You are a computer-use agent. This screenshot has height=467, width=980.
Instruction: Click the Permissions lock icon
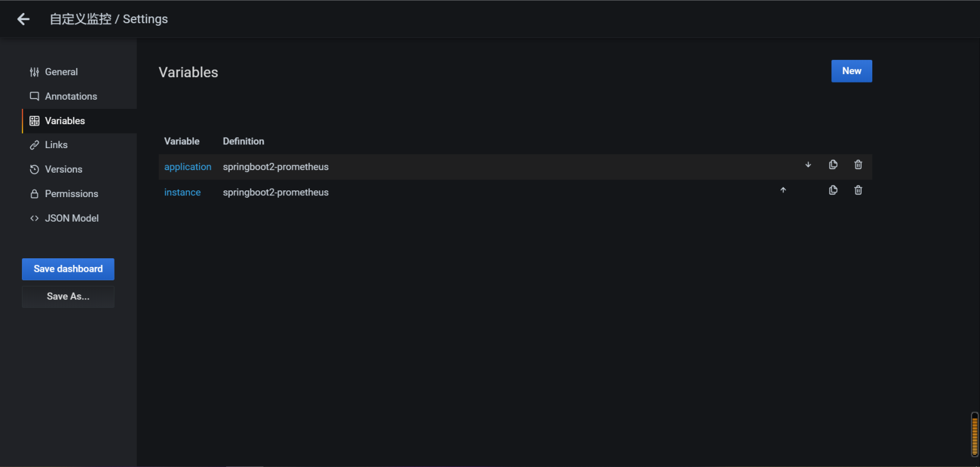click(34, 193)
